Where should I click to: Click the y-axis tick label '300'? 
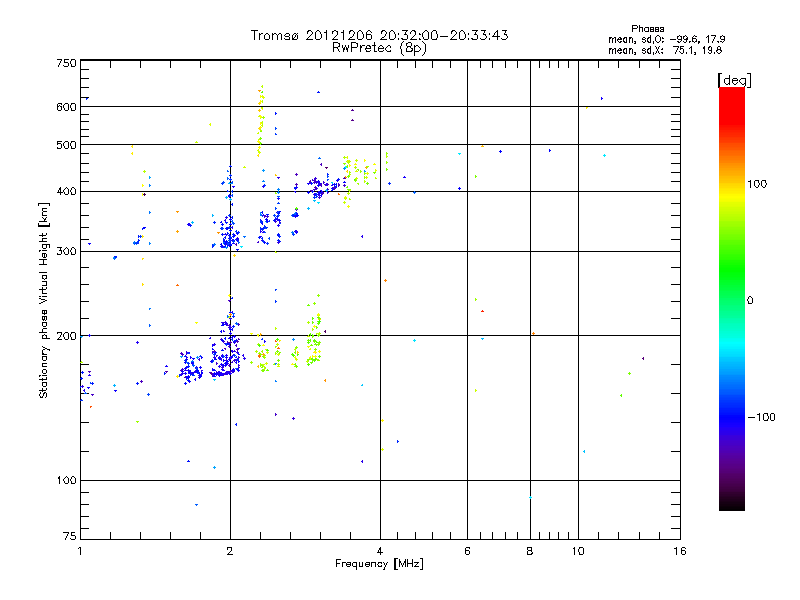pos(66,252)
